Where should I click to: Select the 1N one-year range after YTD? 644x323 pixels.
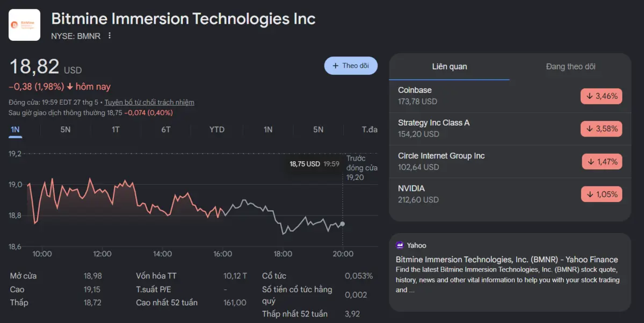click(x=268, y=130)
